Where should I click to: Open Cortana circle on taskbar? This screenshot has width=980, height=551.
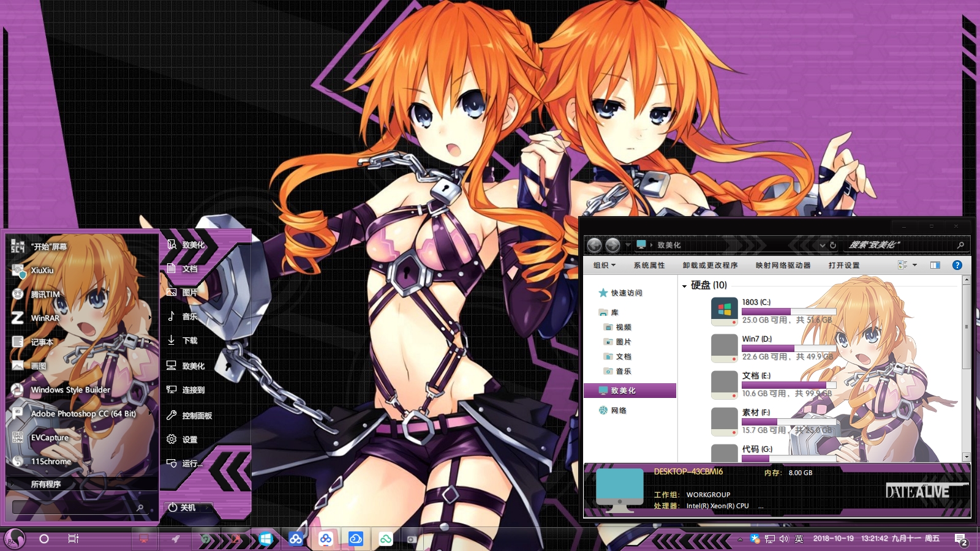[44, 539]
